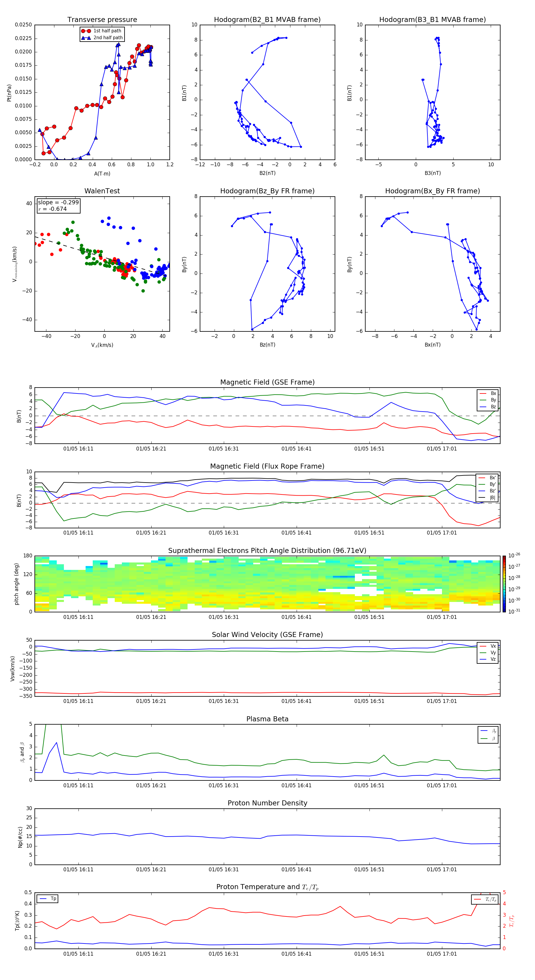Click the 'Hodogram(Bz_By FR frame)' title
The height and width of the screenshot is (980, 535).
(x=267, y=191)
